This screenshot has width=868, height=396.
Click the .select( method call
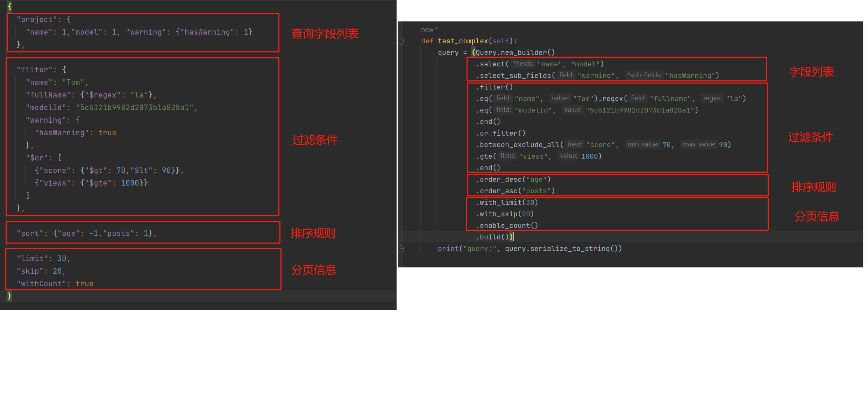point(492,64)
